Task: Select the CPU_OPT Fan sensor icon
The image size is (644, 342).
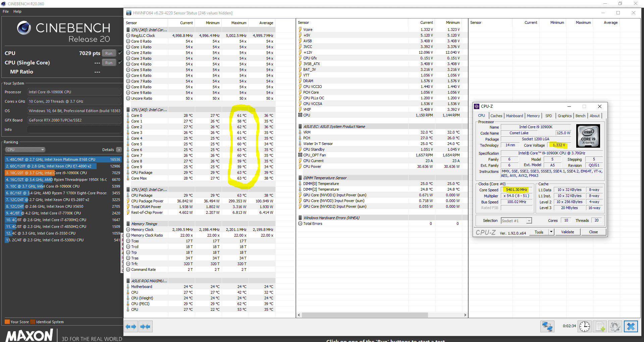Action: click(x=300, y=155)
